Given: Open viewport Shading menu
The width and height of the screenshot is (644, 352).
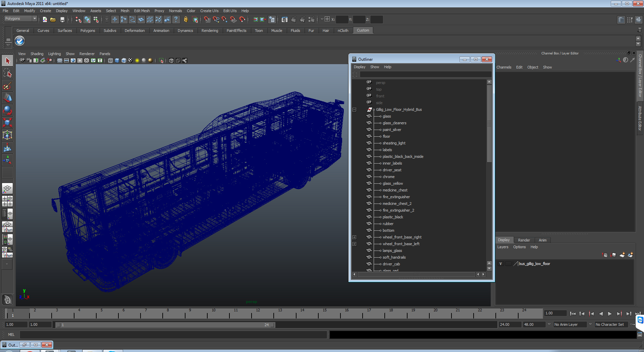Looking at the screenshot, I should [x=37, y=54].
